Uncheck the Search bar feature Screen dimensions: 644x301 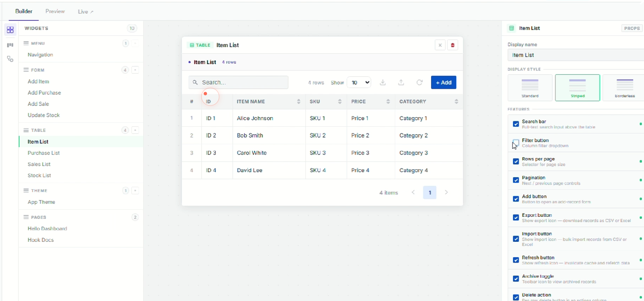click(516, 124)
